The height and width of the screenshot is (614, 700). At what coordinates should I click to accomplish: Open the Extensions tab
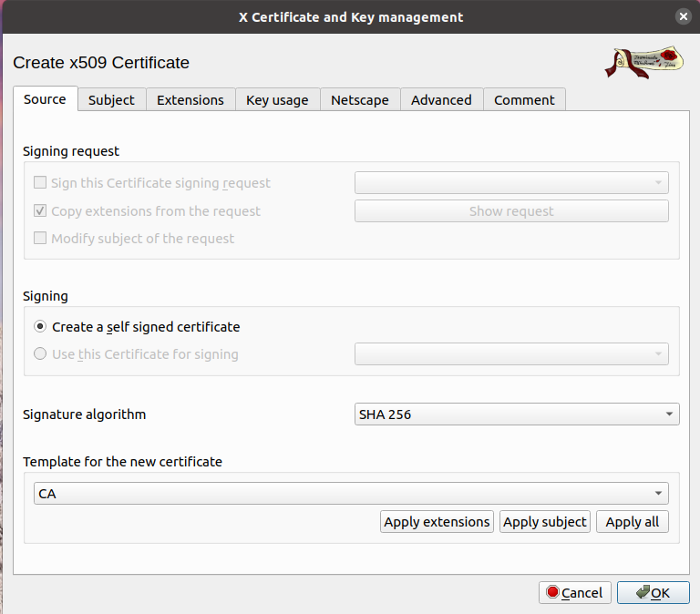point(190,100)
